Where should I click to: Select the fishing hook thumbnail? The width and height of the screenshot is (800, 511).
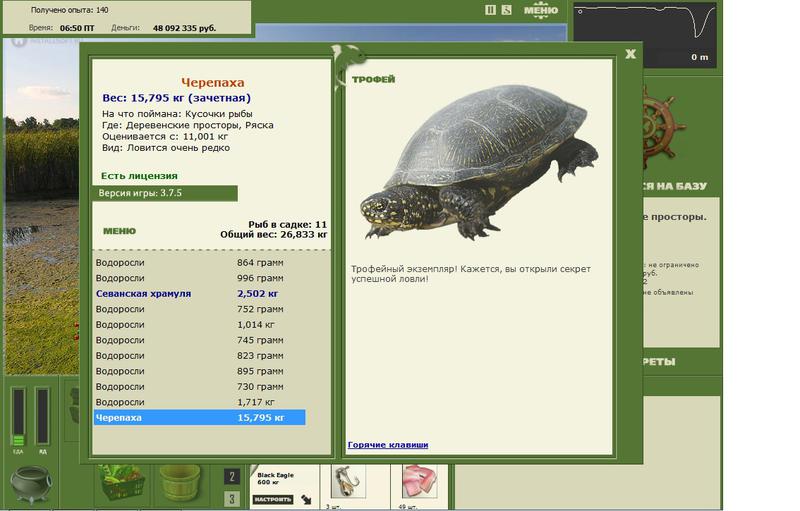click(x=347, y=482)
